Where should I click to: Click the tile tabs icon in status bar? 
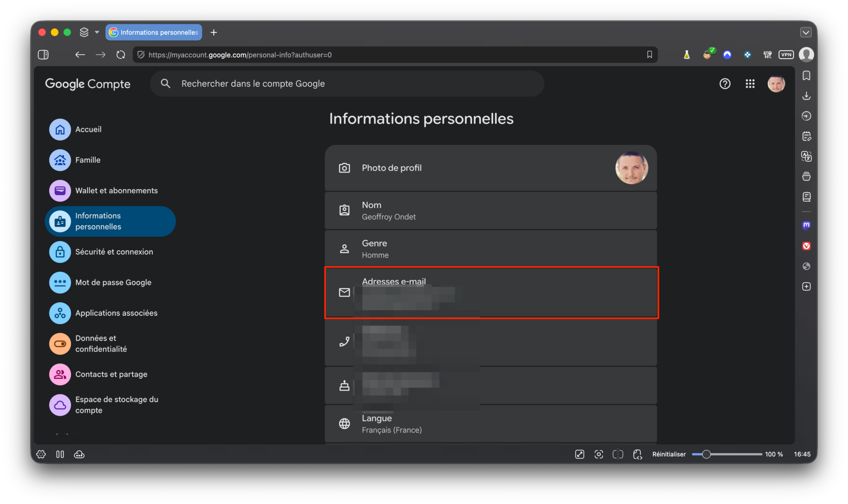click(617, 454)
